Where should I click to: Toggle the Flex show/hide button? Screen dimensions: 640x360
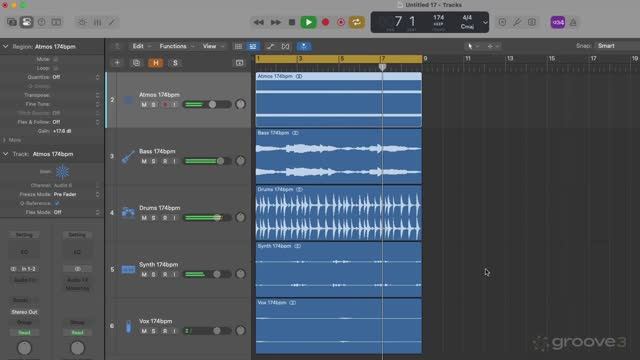(285, 47)
